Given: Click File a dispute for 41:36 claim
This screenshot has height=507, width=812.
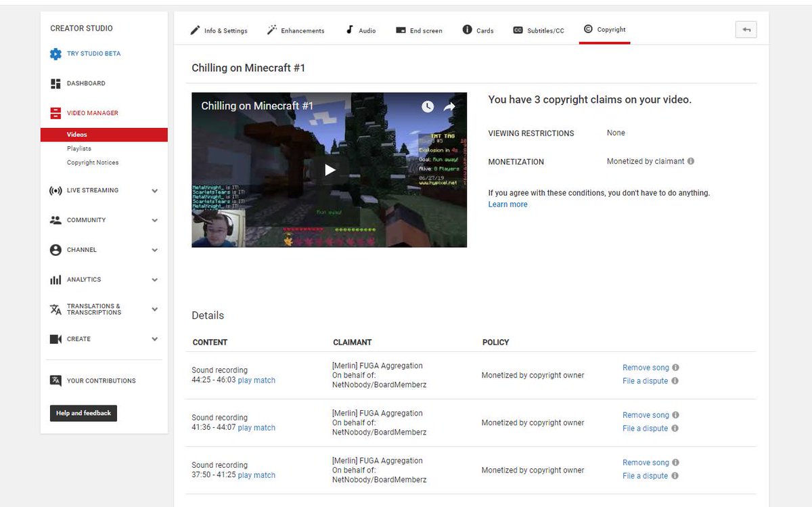Looking at the screenshot, I should [645, 428].
